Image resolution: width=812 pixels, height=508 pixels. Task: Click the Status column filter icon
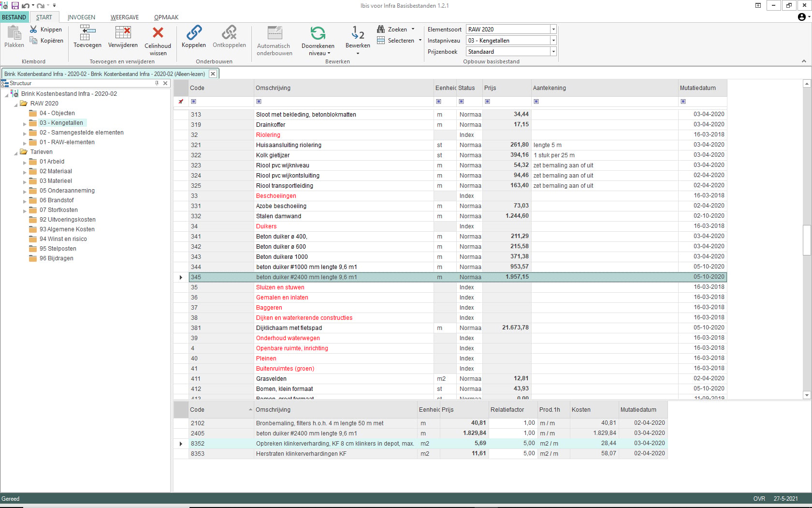pos(462,102)
